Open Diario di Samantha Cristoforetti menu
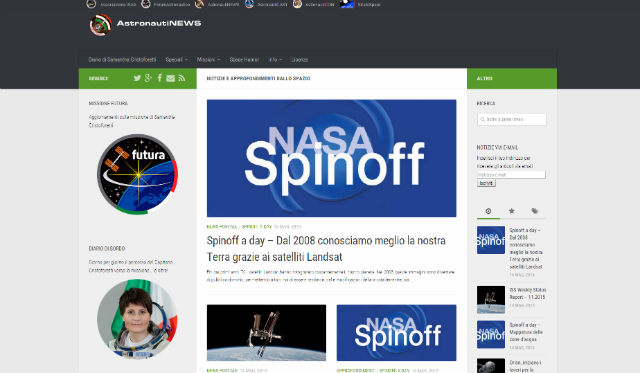Screen dimensions: 640x373 pyautogui.click(x=122, y=60)
